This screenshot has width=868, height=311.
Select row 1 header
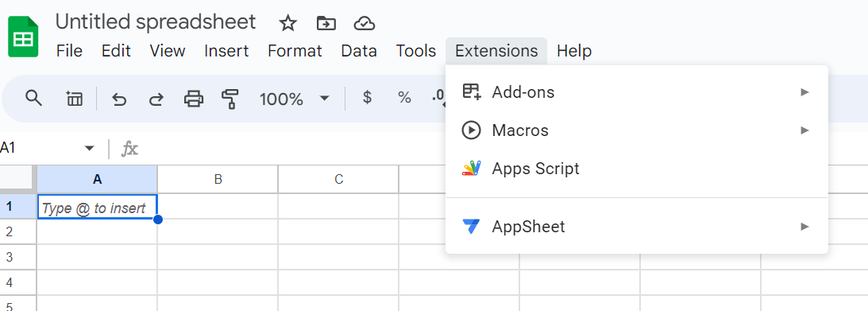coord(17,206)
